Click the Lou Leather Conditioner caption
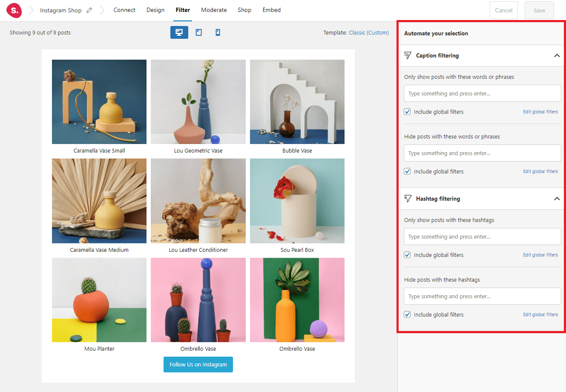Screen dimensions: 566x392 [x=198, y=250]
